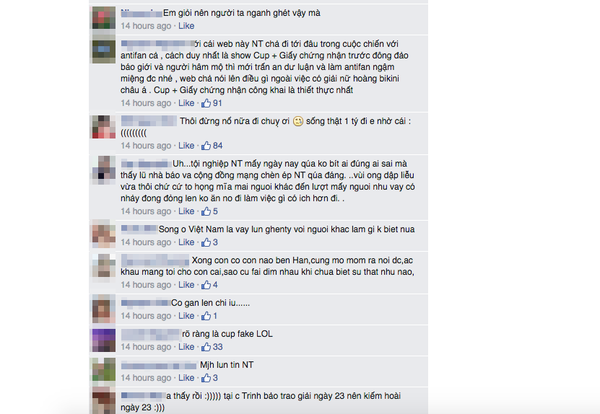Open blurred name on 'Co gan len' comment

(x=145, y=303)
